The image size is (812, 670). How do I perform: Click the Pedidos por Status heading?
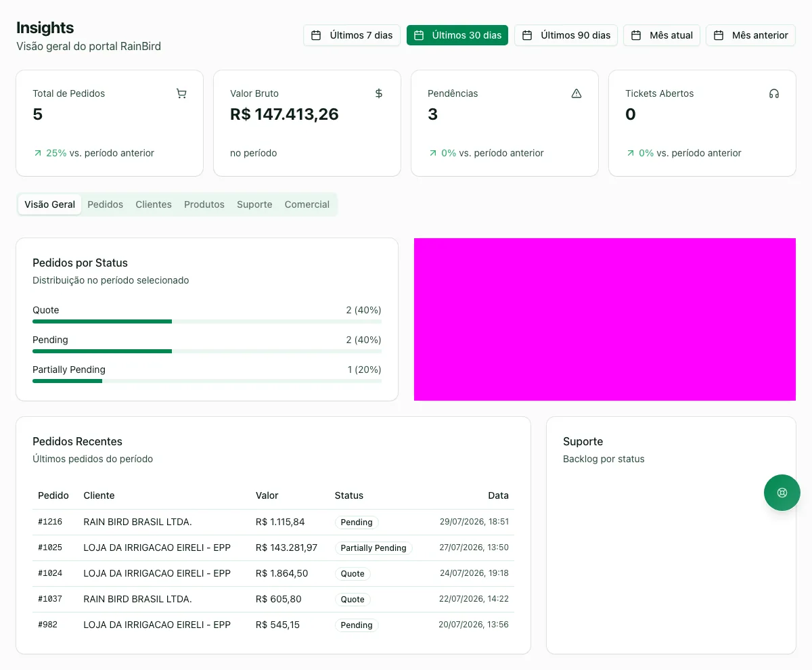[x=81, y=263]
